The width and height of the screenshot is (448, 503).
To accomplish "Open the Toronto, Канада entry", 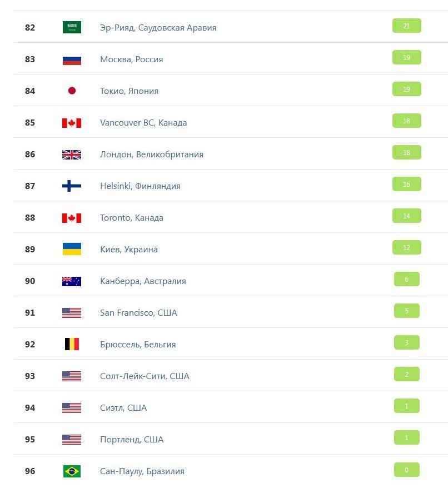I will [x=132, y=218].
